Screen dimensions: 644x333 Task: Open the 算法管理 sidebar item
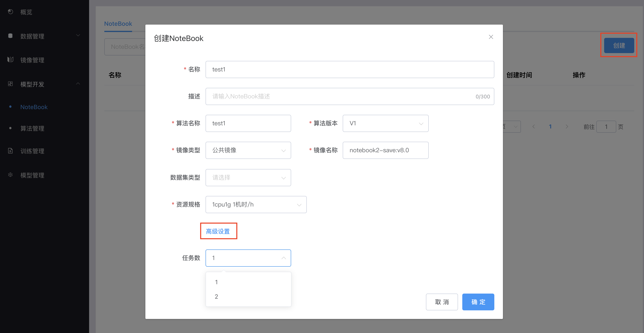tap(32, 128)
